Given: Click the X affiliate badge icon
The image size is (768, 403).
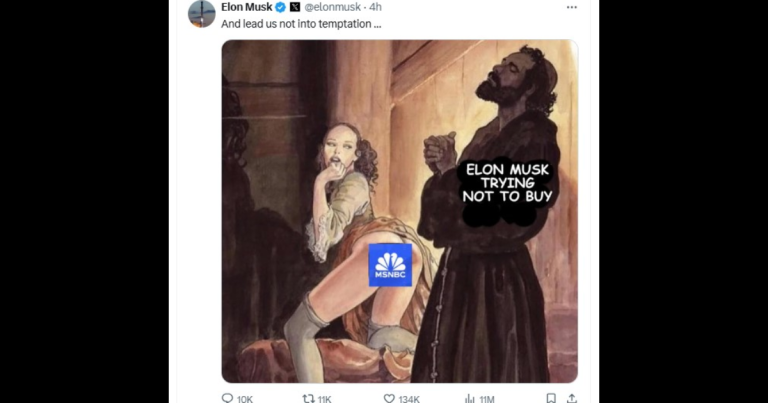Looking at the screenshot, I should 295,7.
